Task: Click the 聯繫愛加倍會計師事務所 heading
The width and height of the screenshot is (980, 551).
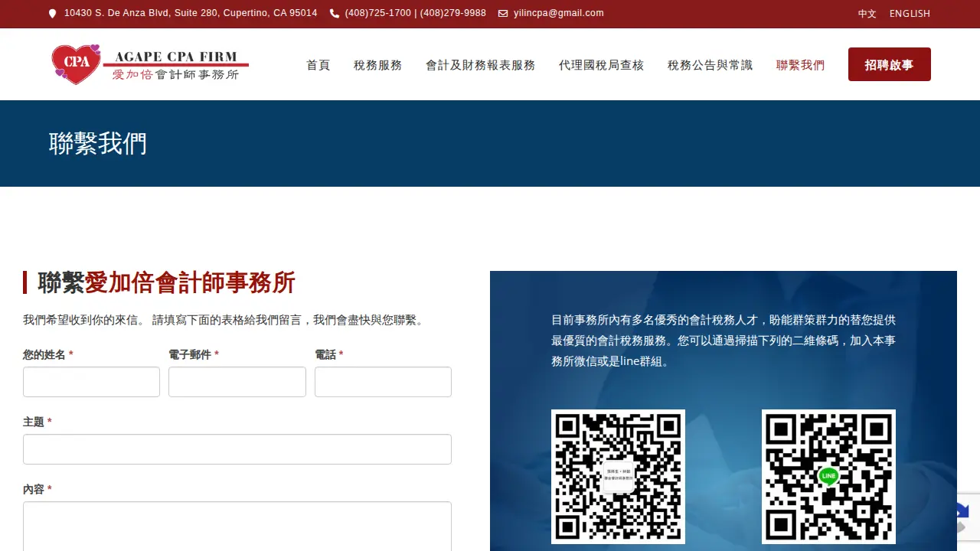Action: 166,282
